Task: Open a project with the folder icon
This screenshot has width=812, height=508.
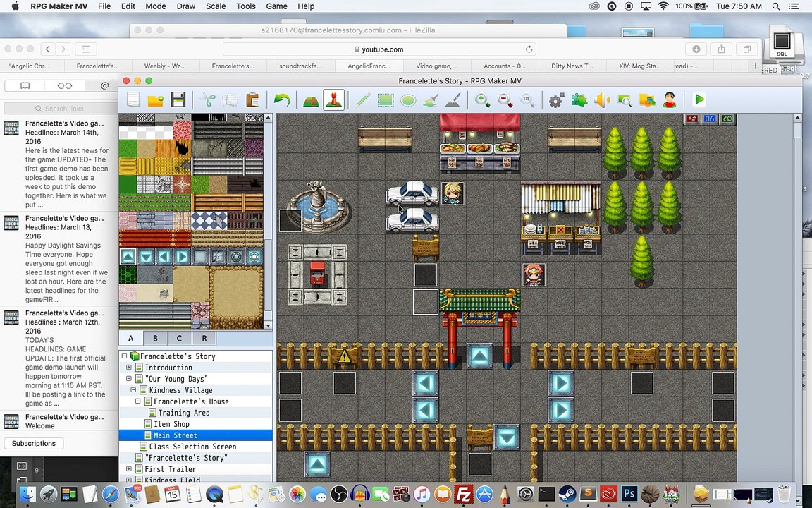Action: pos(155,99)
